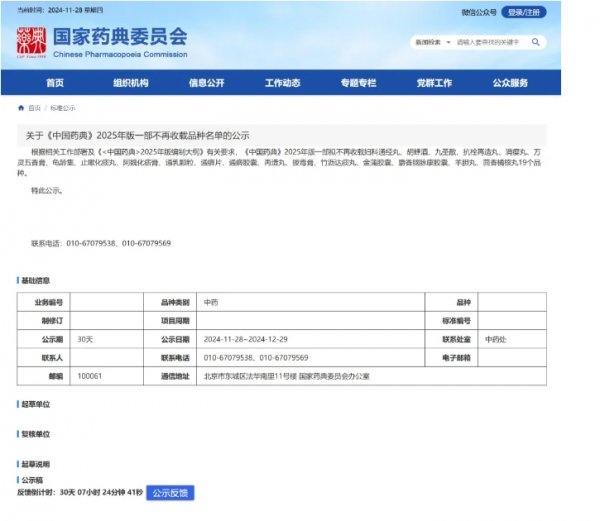This screenshot has width=600, height=521.
Task: Open the 党群工作 navigation menu
Action: point(434,83)
